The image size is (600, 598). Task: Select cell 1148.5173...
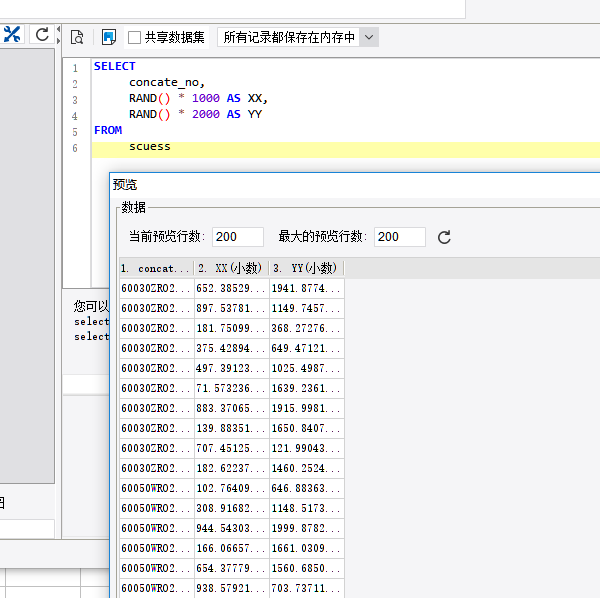307,508
